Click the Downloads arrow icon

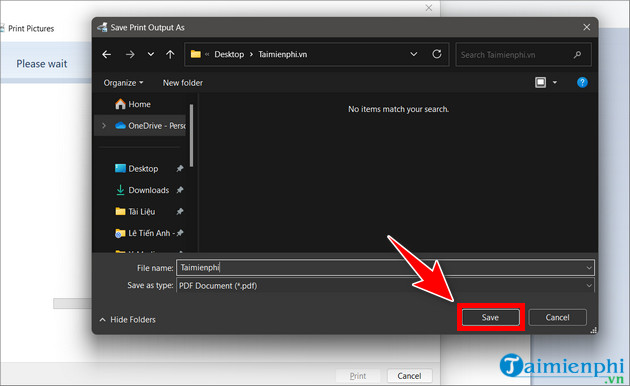[120, 190]
